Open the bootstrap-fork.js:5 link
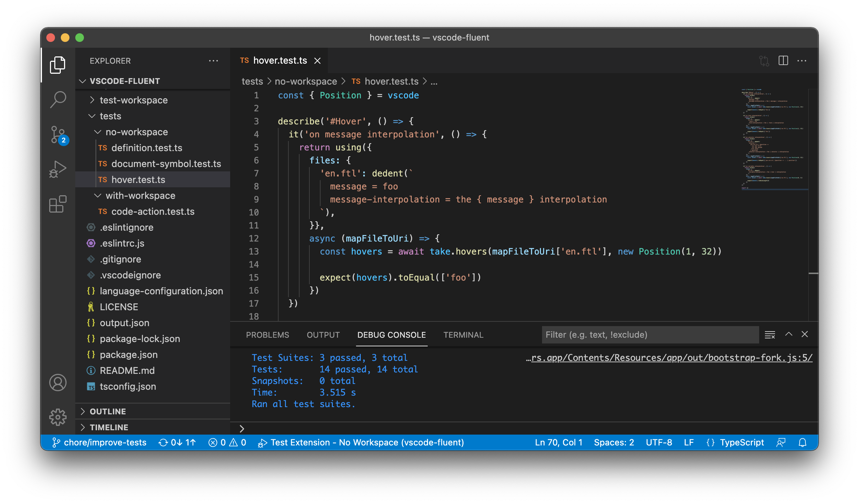 pos(669,357)
